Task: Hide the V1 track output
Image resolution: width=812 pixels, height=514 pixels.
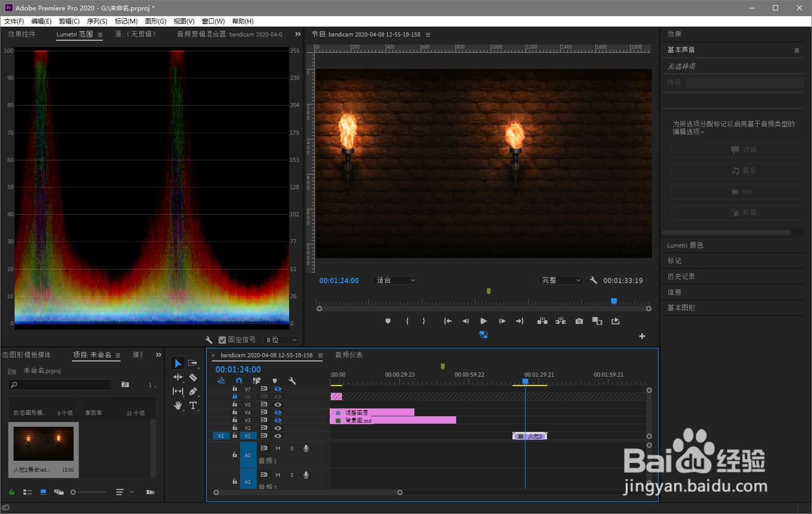Action: (278, 436)
